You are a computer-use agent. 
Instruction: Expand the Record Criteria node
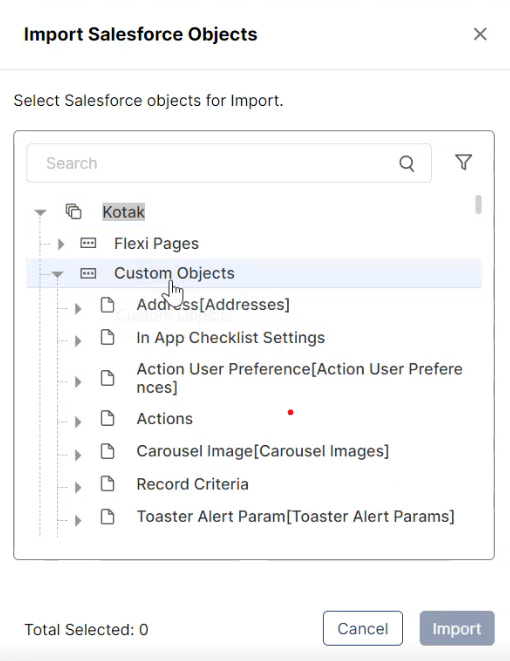pos(78,487)
